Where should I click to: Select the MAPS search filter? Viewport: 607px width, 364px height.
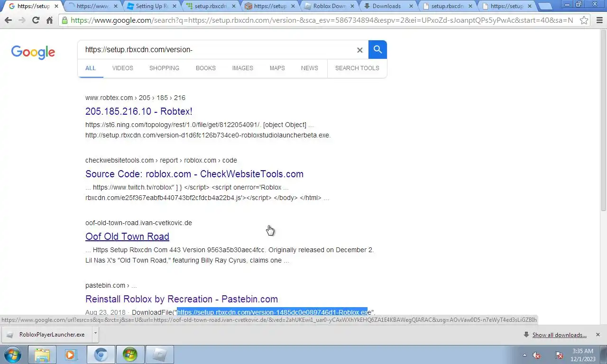coord(277,68)
